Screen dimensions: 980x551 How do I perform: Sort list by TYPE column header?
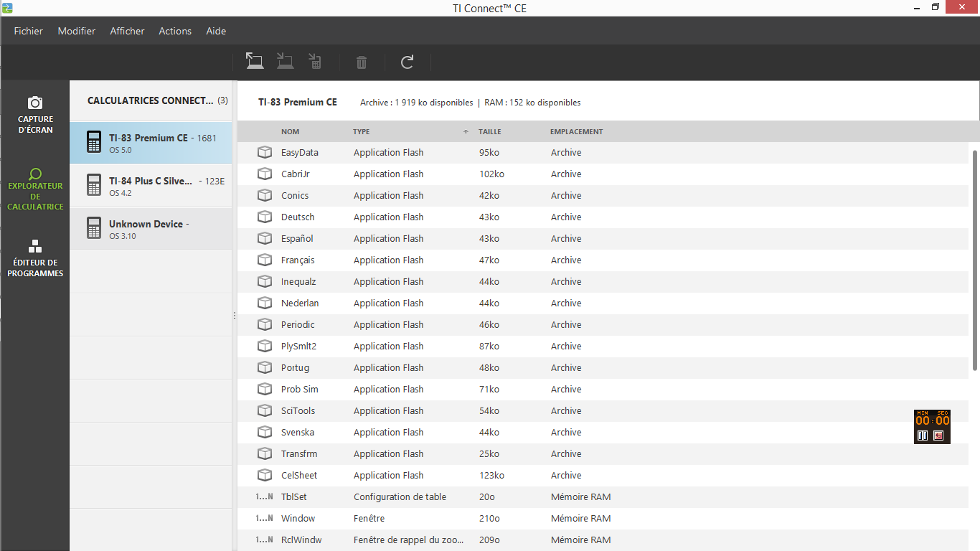(x=362, y=131)
